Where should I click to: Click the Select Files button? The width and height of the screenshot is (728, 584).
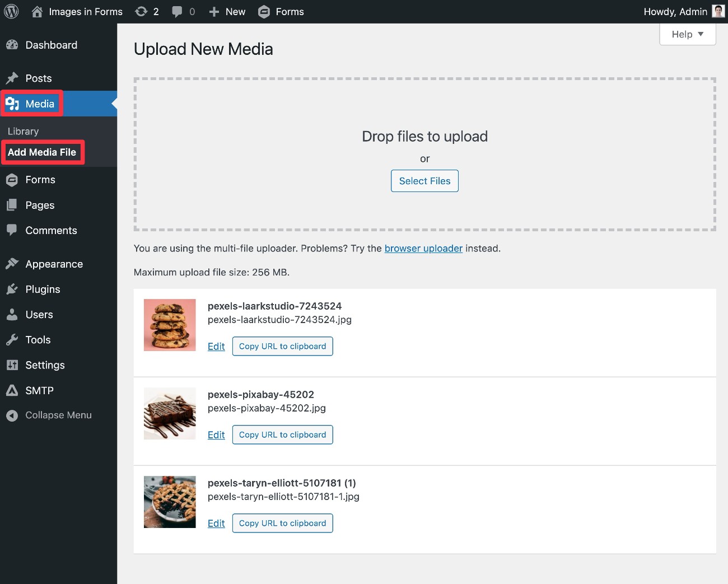(424, 181)
